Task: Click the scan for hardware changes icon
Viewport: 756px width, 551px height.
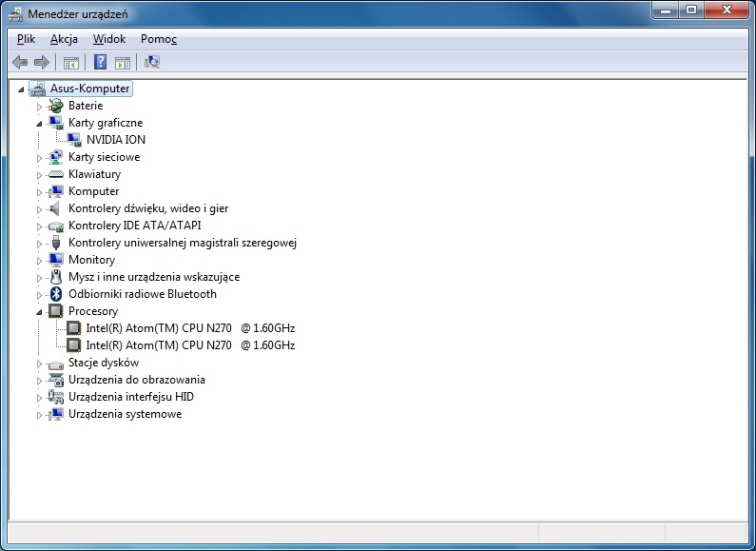Action: point(152,62)
